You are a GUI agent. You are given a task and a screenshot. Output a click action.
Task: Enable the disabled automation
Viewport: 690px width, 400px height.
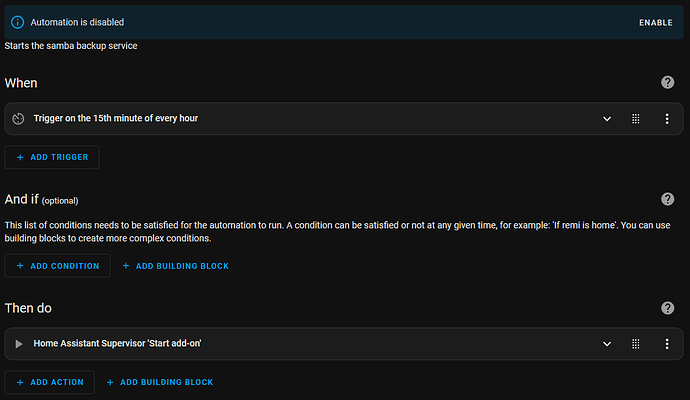tap(656, 22)
